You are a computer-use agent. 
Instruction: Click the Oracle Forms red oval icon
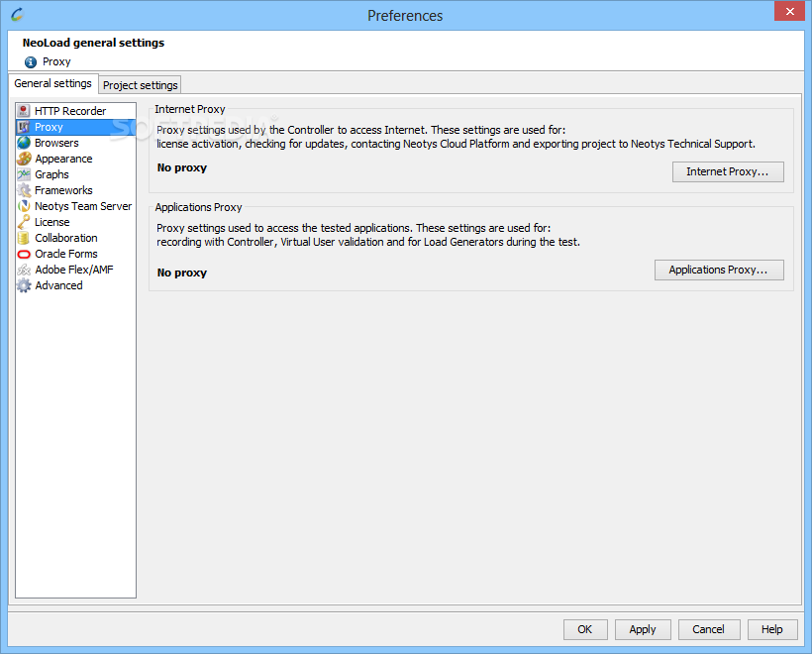click(24, 254)
